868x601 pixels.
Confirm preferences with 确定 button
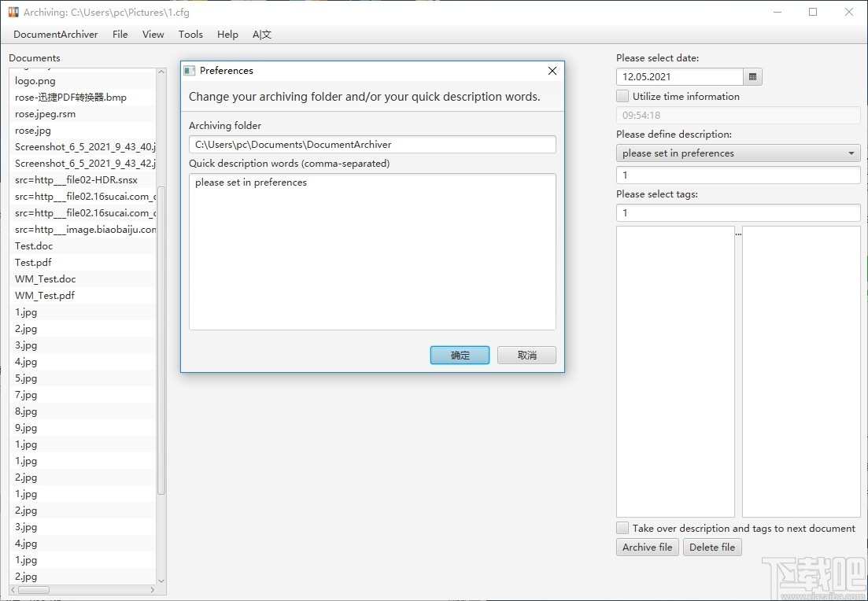coord(460,356)
